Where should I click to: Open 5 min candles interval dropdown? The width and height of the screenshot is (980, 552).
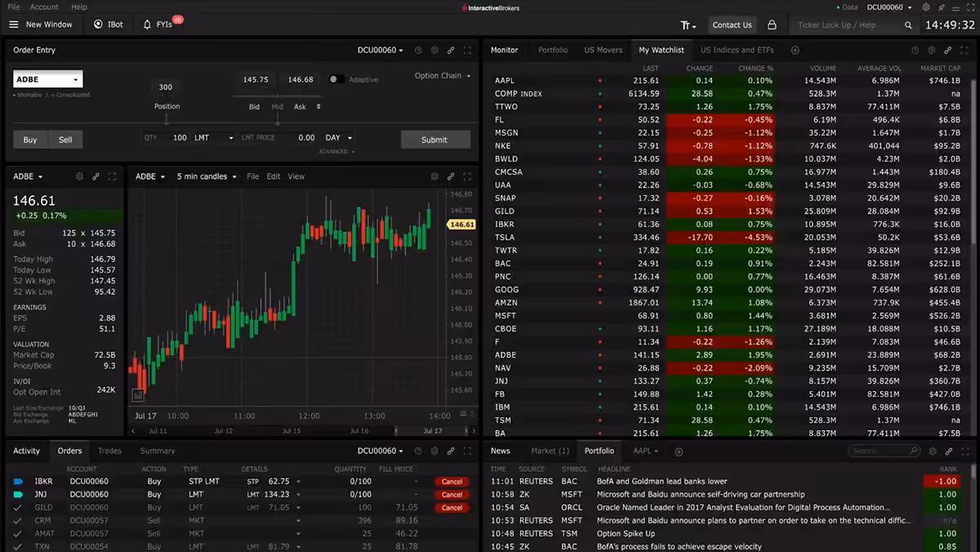click(207, 176)
